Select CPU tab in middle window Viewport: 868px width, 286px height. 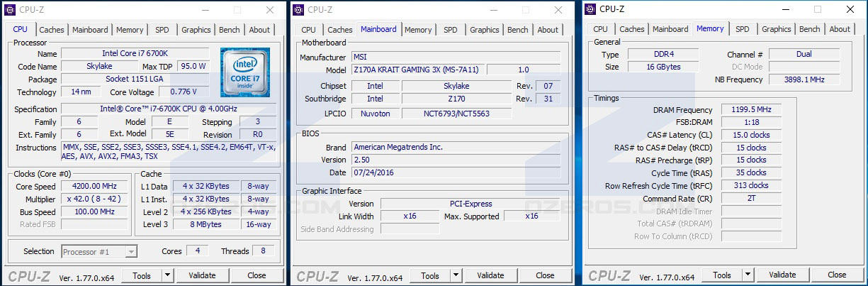[309, 30]
